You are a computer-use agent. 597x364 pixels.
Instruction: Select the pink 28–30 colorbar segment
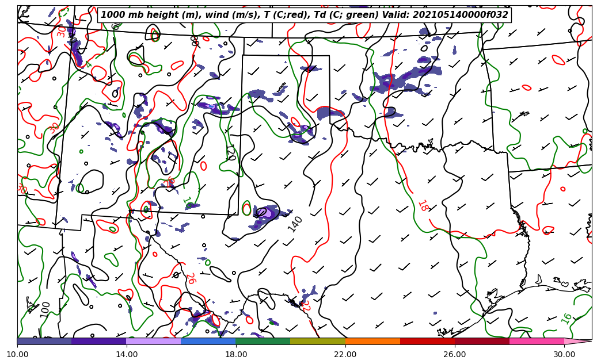point(537,341)
